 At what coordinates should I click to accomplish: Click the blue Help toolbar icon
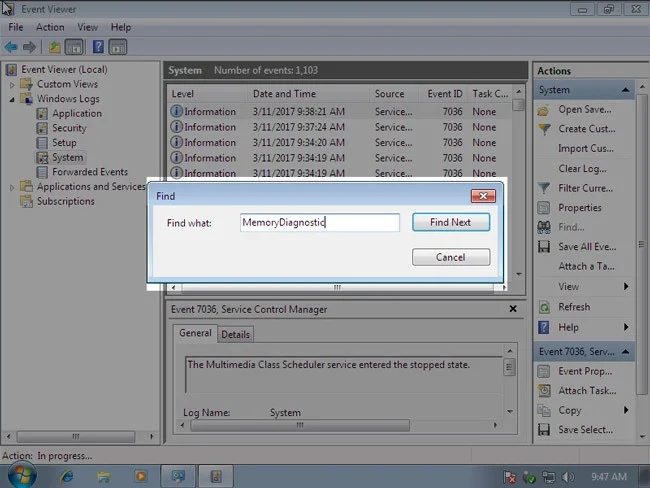[98, 47]
